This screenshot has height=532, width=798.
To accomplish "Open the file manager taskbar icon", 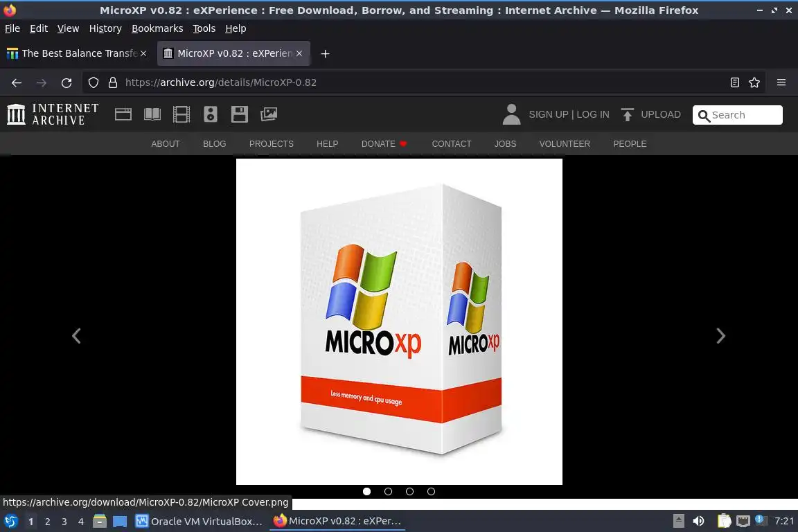I will [x=100, y=521].
